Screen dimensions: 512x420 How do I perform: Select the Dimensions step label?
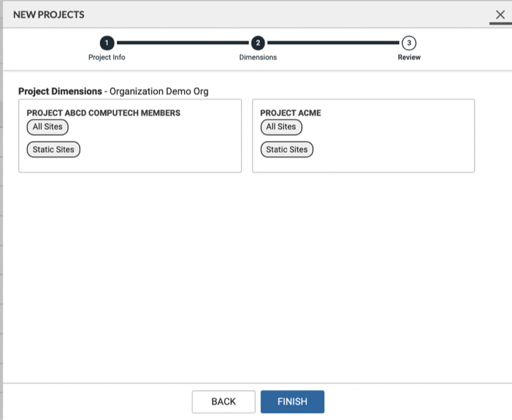coord(258,57)
